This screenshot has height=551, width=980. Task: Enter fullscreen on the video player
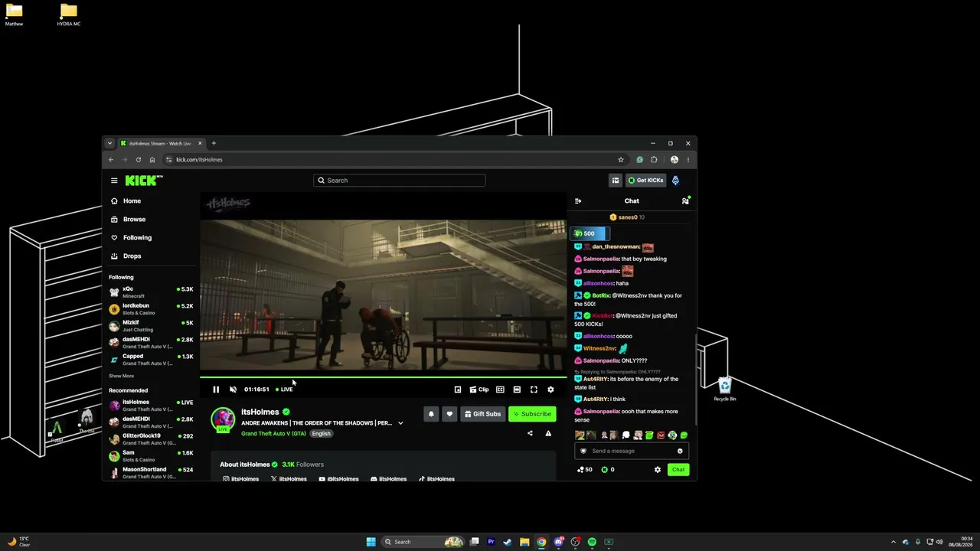(534, 390)
